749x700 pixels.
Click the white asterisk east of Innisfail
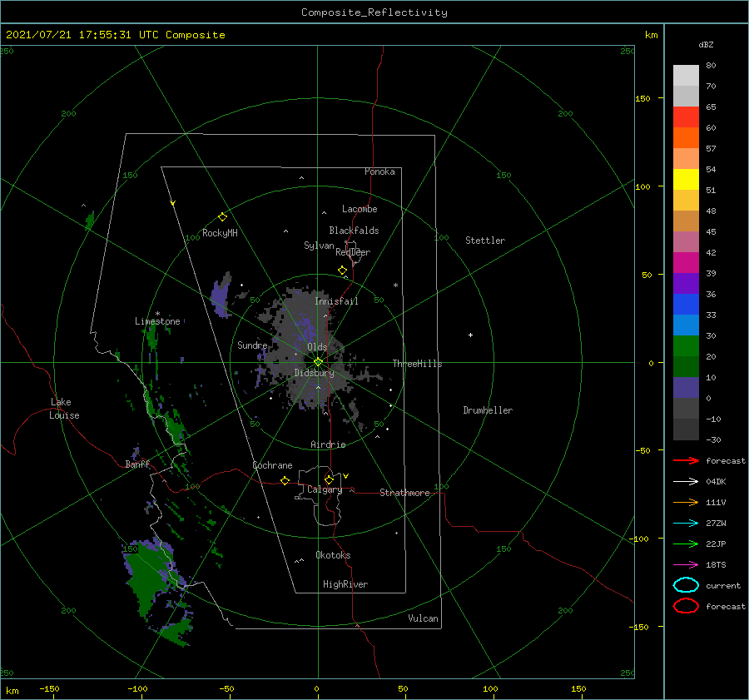[x=395, y=285]
